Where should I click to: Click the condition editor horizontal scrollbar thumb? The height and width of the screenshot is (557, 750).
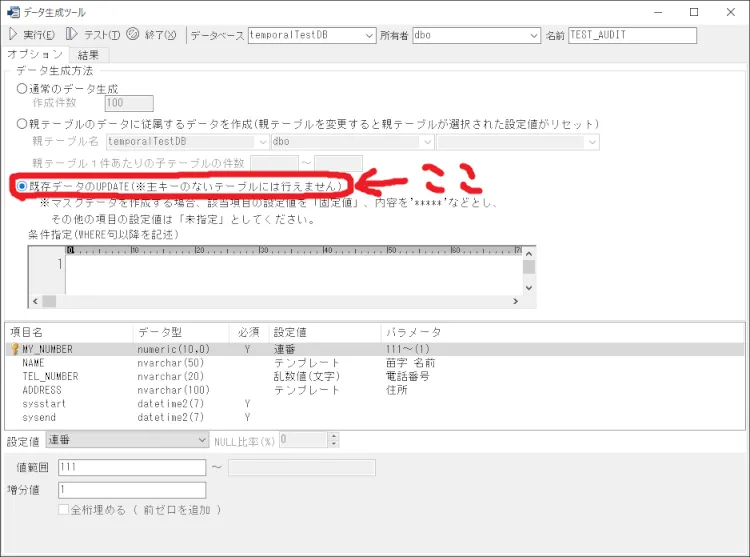[x=49, y=301]
